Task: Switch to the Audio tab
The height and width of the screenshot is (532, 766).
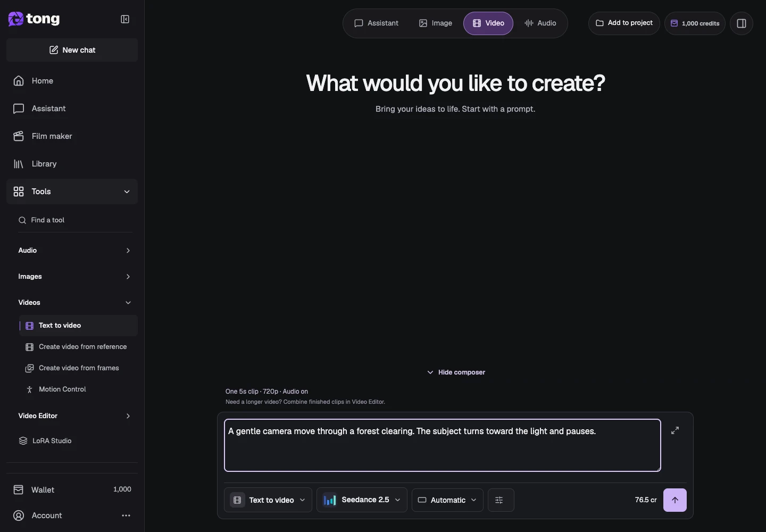Action: [x=540, y=23]
